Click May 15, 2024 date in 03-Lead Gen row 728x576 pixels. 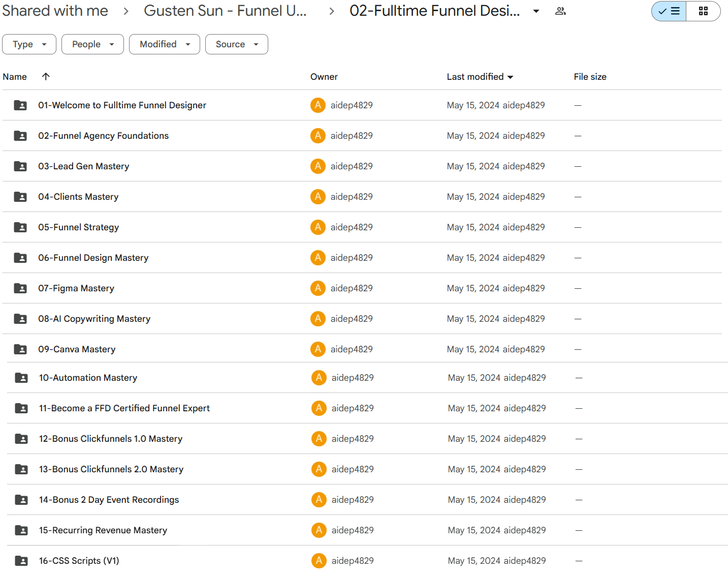click(x=473, y=166)
